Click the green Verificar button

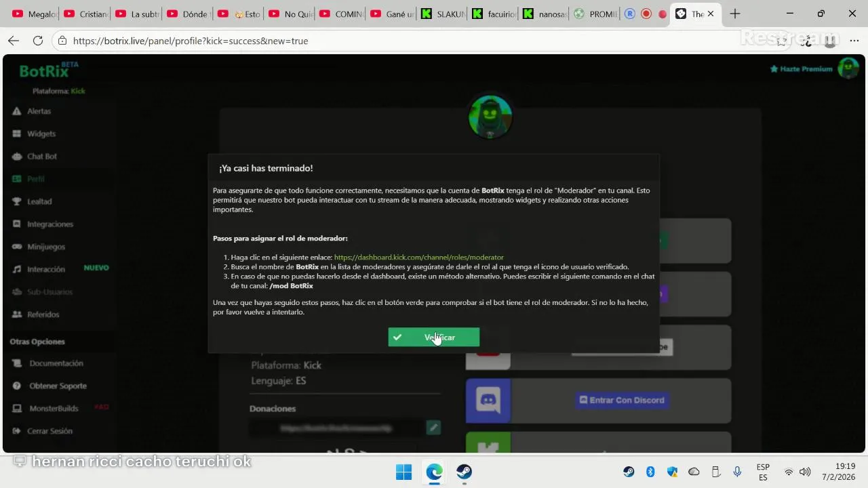point(433,337)
